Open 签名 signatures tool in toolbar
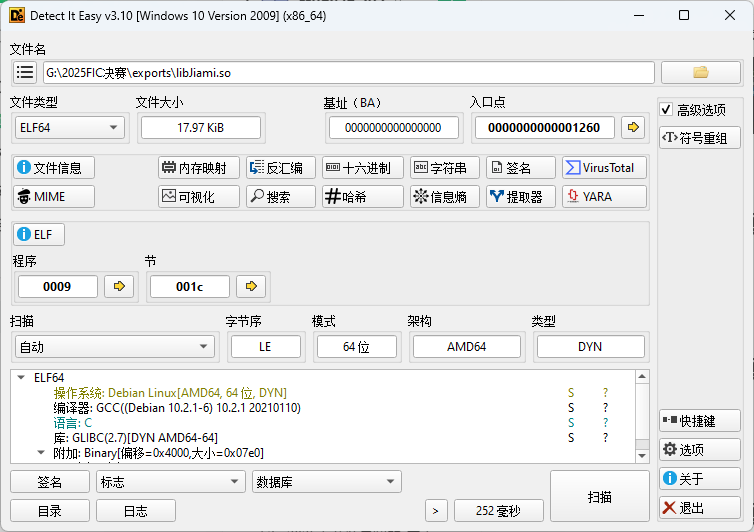Image resolution: width=754 pixels, height=532 pixels. click(521, 168)
